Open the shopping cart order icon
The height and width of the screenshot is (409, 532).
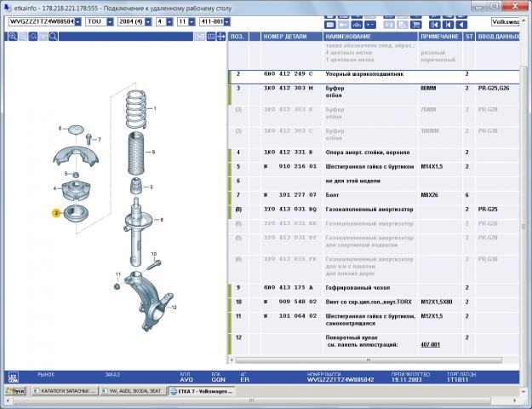pos(416,25)
